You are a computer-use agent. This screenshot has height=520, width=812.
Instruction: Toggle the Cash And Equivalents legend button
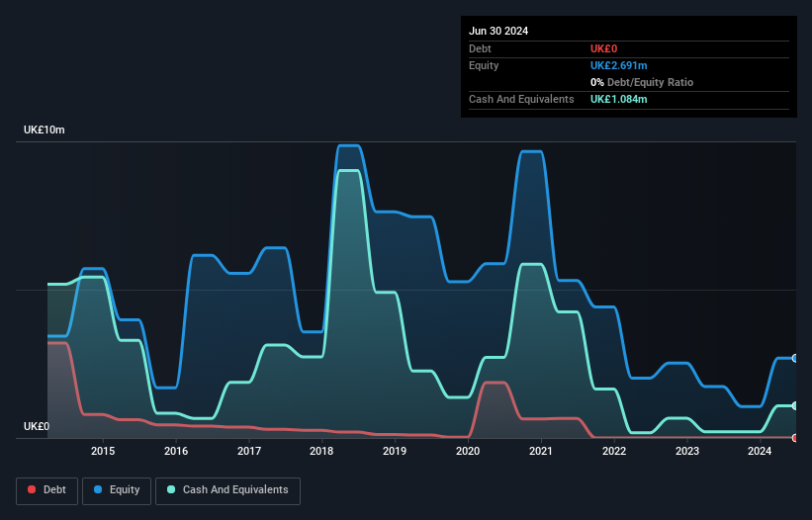tap(227, 490)
